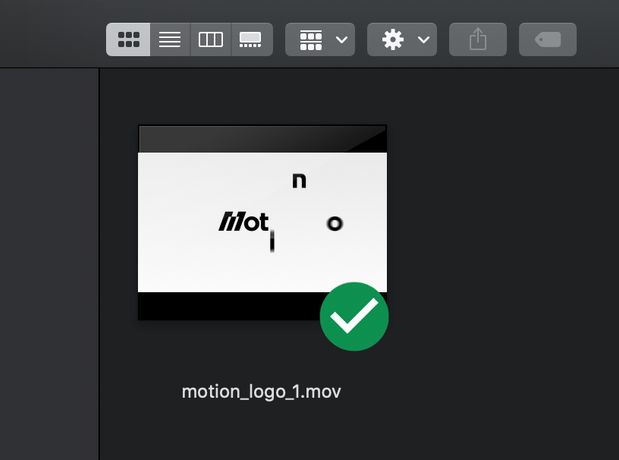Image resolution: width=619 pixels, height=460 pixels.
Task: Click the motion_logo_1.mov file name
Action: [261, 392]
